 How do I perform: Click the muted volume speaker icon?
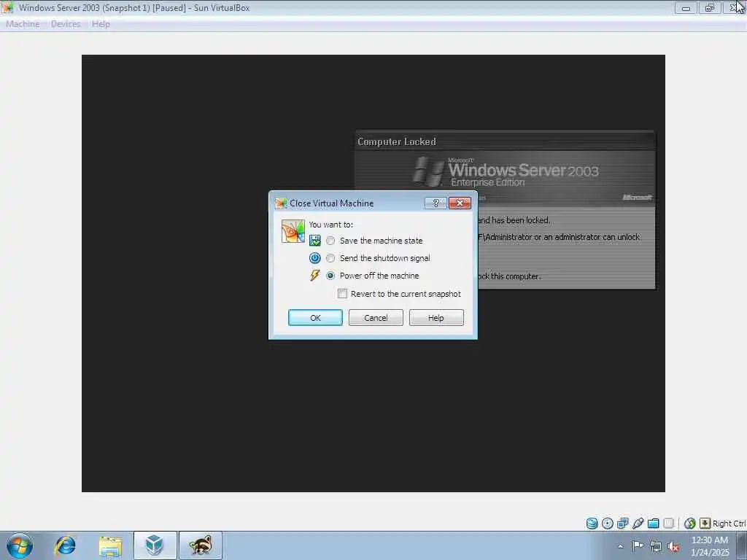[x=673, y=547]
